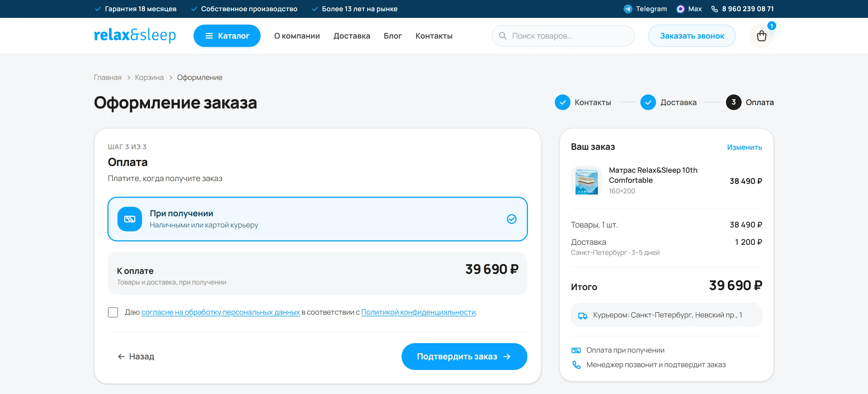Image resolution: width=868 pixels, height=394 pixels.
Task: Click the Итого total 39 690 ₽
Action: (x=735, y=286)
